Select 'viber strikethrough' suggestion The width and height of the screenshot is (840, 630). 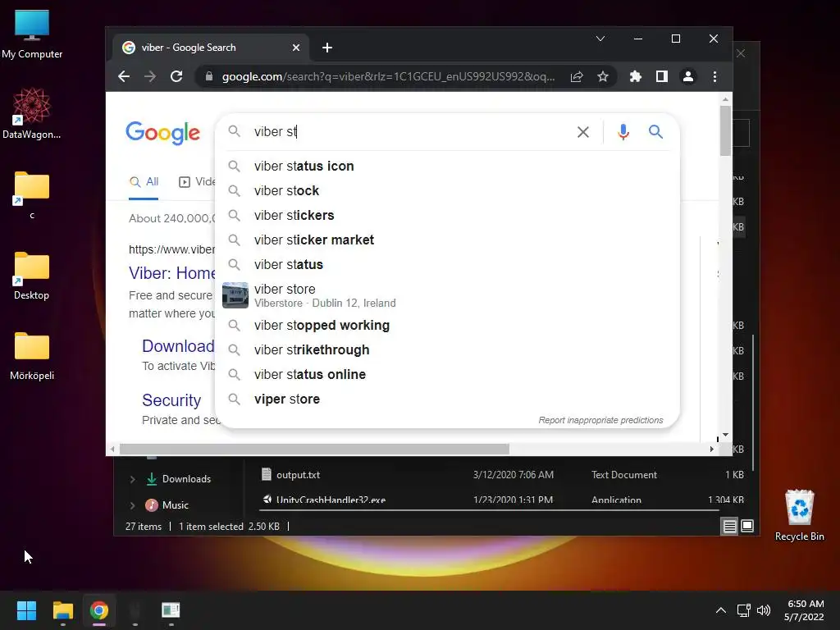pos(447,349)
